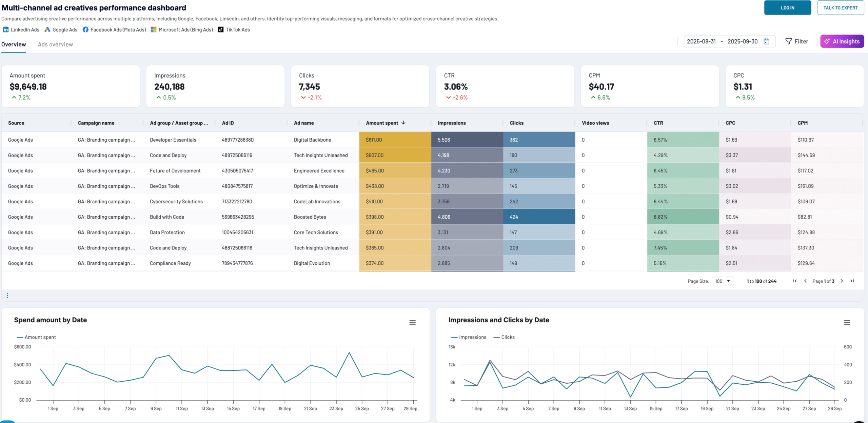868x423 pixels.
Task: Click the TALK TO EXPERT button
Action: (840, 8)
